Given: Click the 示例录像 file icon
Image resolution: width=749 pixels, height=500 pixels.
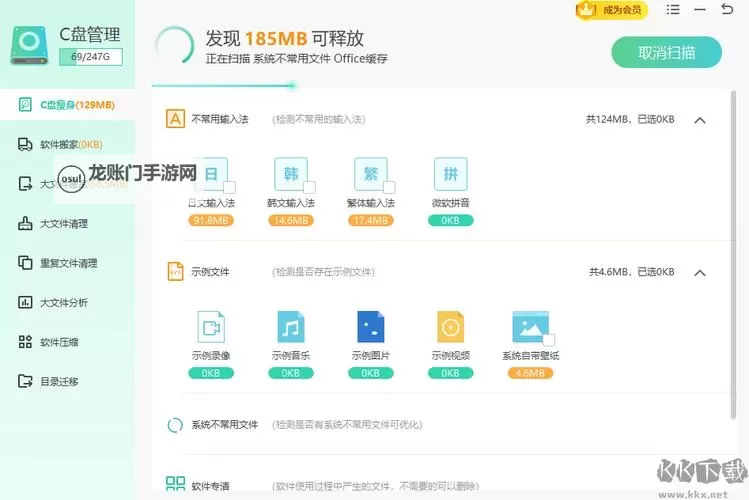Looking at the screenshot, I should tap(211, 327).
